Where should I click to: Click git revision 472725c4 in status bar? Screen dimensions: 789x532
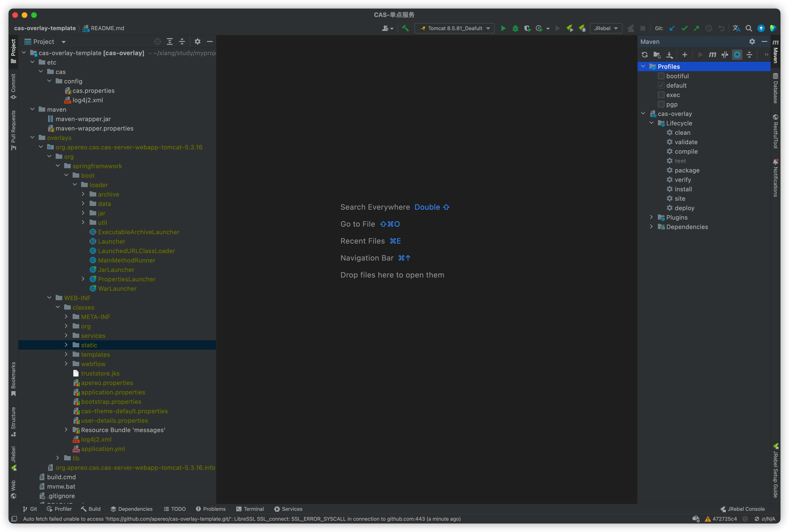coord(721,519)
